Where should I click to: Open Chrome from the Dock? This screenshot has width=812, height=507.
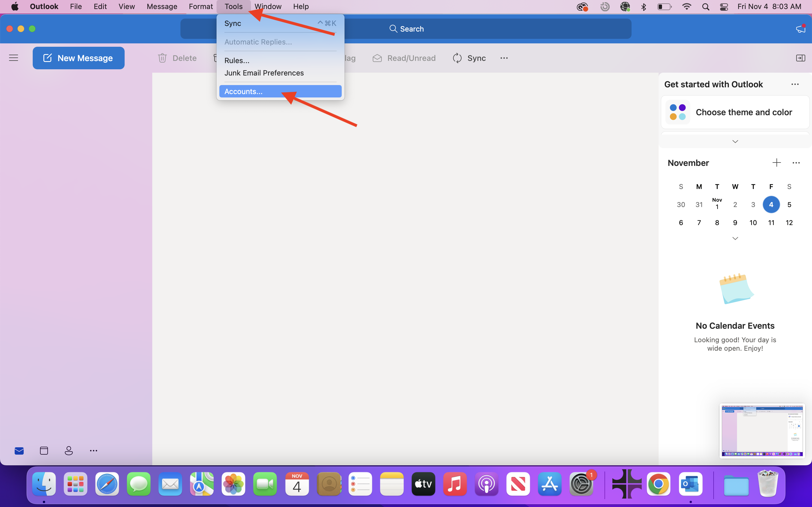click(658, 484)
